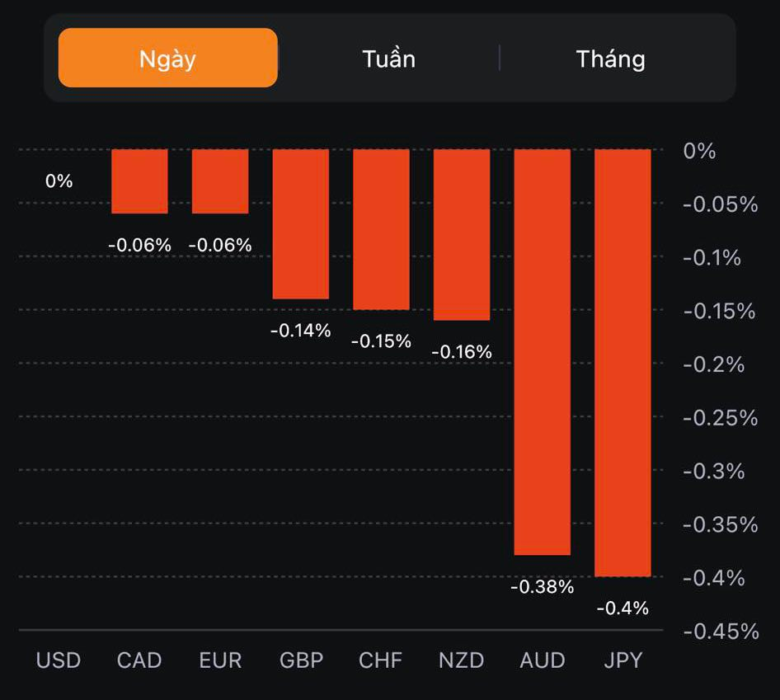Screen dimensions: 780x700
Task: Tap the CAD bar
Action: click(139, 181)
